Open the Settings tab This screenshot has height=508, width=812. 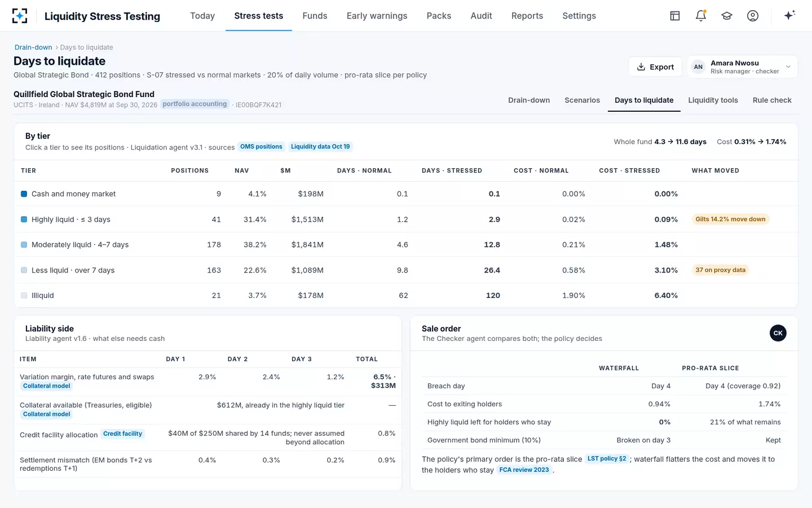[x=579, y=16]
